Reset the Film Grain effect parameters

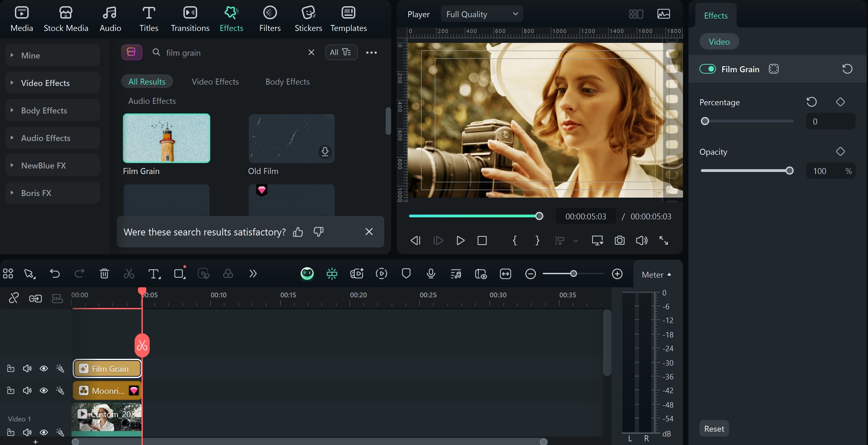click(x=847, y=69)
